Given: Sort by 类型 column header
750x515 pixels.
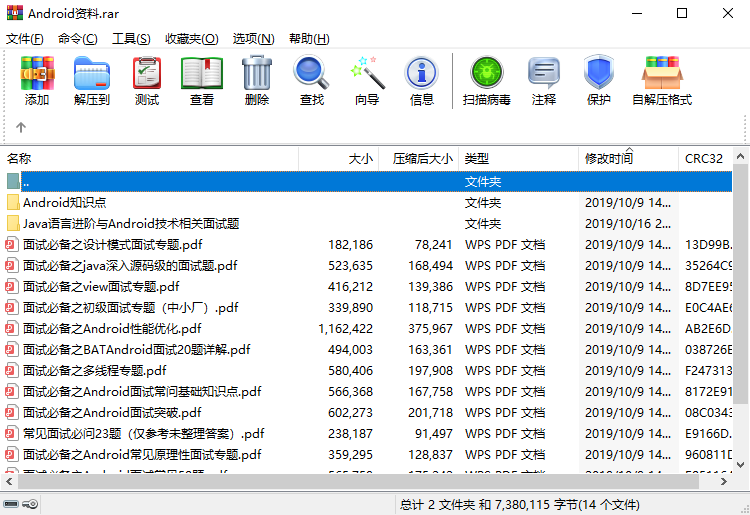Looking at the screenshot, I should pyautogui.click(x=518, y=158).
